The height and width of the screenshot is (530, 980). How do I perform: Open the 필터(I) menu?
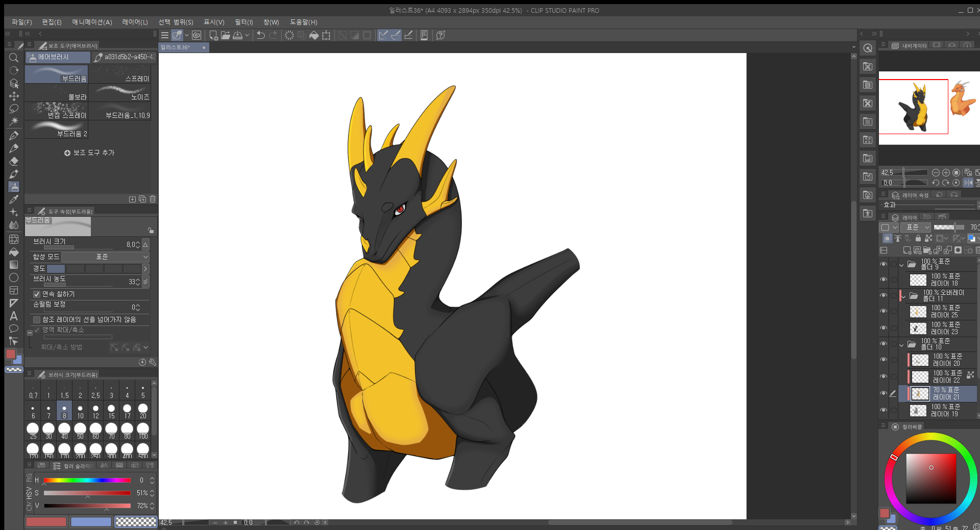tap(243, 22)
